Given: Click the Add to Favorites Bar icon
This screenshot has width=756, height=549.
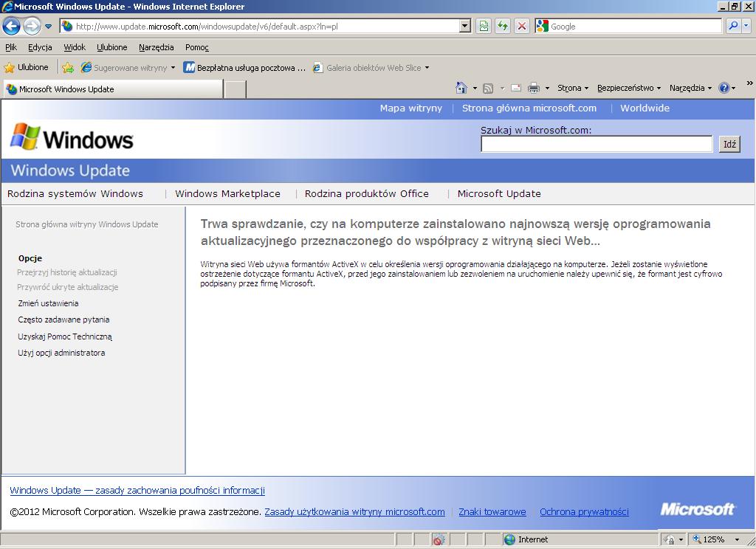Looking at the screenshot, I should pyautogui.click(x=68, y=68).
